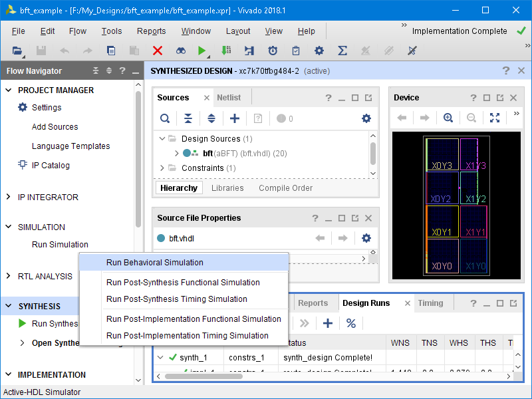Collapse the Design Sources folder
The image size is (532, 399).
coord(162,139)
